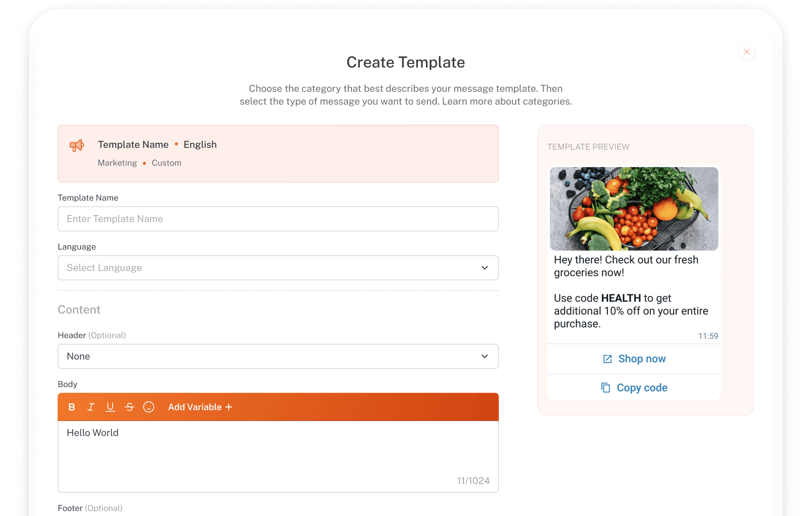Click the Language dropdown chevron arrow
The height and width of the screenshot is (516, 812).
pos(484,268)
